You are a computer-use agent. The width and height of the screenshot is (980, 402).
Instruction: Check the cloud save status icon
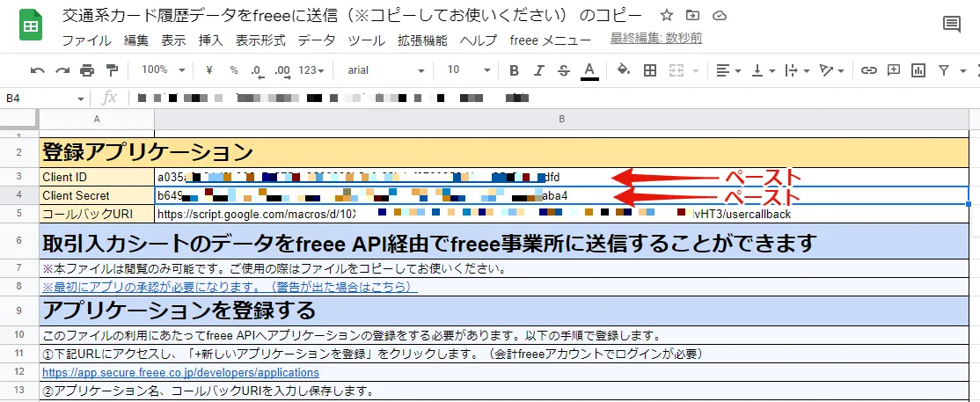coord(720,16)
